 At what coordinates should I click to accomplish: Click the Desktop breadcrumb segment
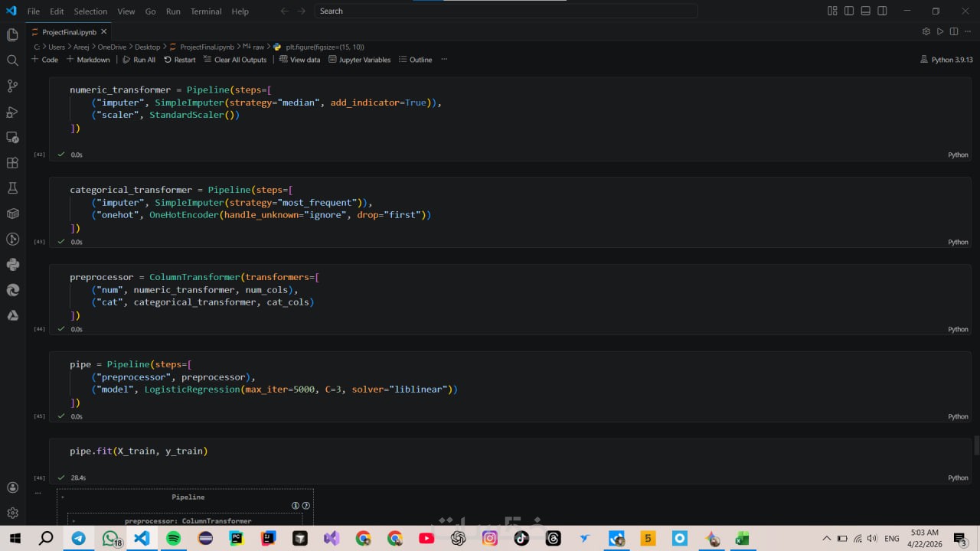pos(148,47)
